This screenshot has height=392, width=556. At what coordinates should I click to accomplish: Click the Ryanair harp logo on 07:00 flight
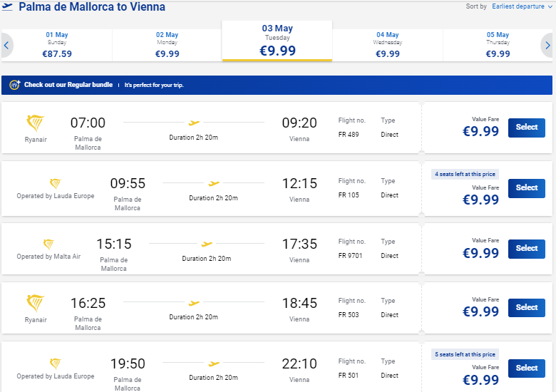[x=36, y=123]
